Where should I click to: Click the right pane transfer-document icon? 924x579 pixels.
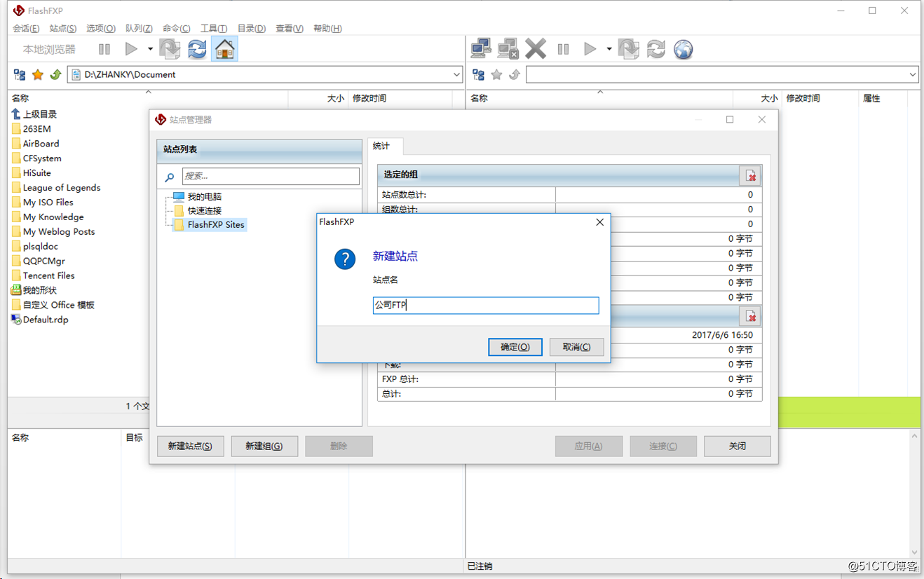(628, 49)
